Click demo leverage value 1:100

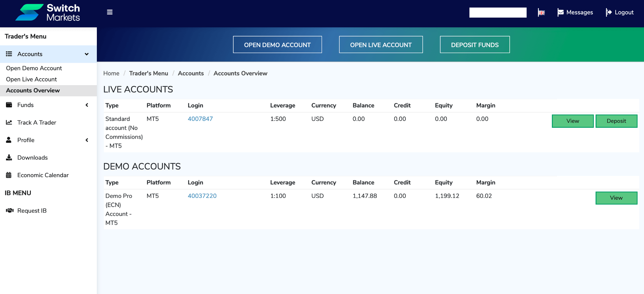point(278,196)
